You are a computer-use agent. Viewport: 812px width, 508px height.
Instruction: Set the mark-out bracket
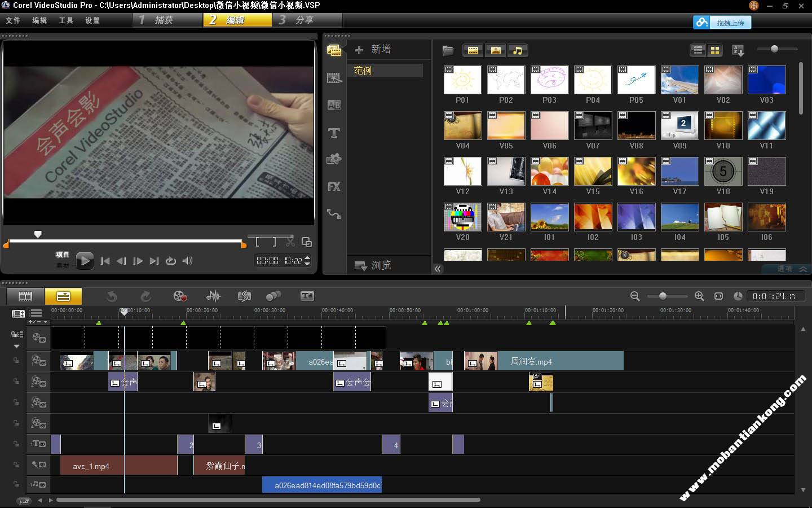(275, 242)
